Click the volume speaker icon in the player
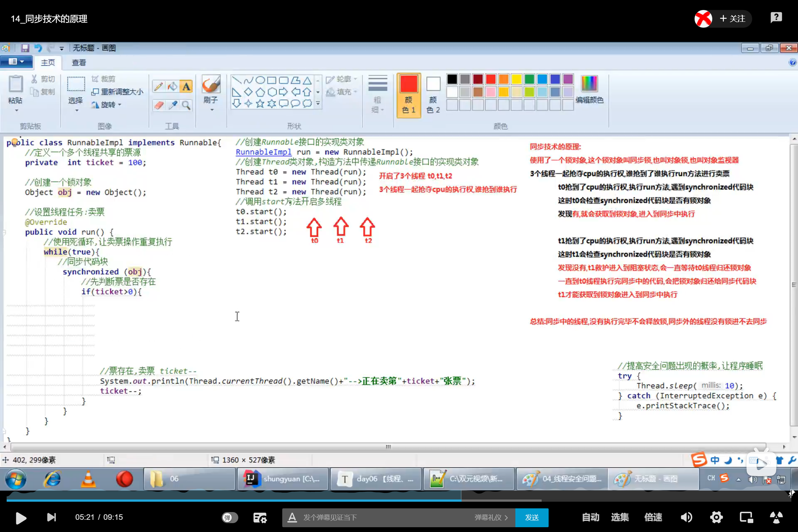This screenshot has height=532, width=798. 686,517
